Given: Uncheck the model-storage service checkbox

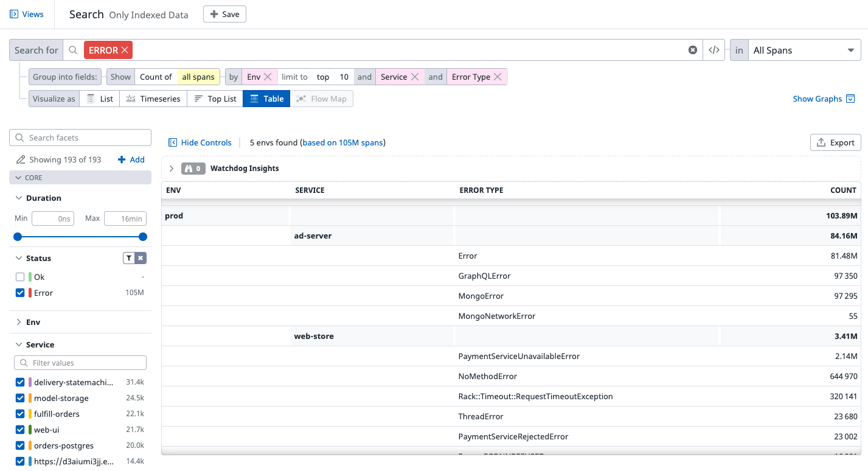Looking at the screenshot, I should (20, 398).
